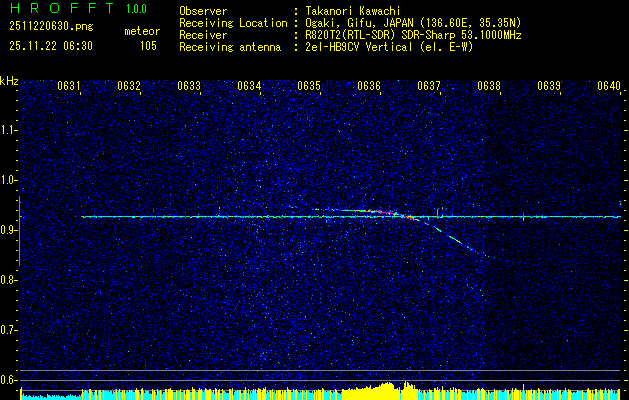Click the 1.0 kHz frequency label
Screen dimensions: 629x400
[x=8, y=180]
